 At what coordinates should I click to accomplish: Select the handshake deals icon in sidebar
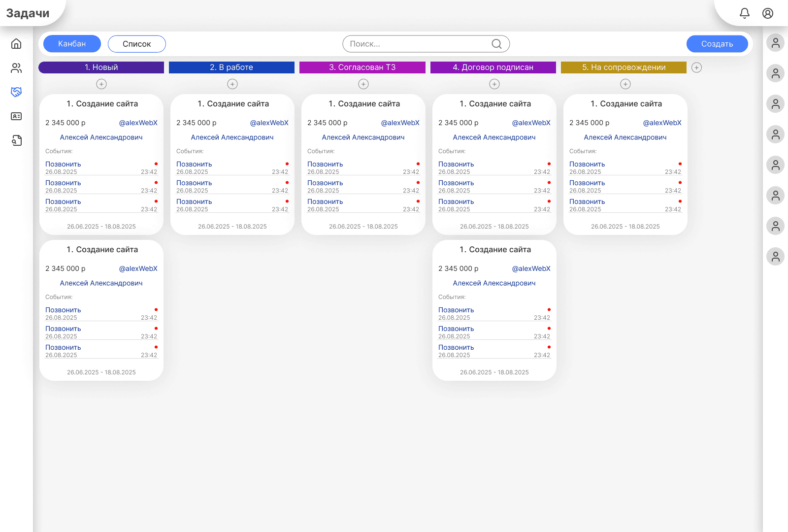pyautogui.click(x=16, y=92)
